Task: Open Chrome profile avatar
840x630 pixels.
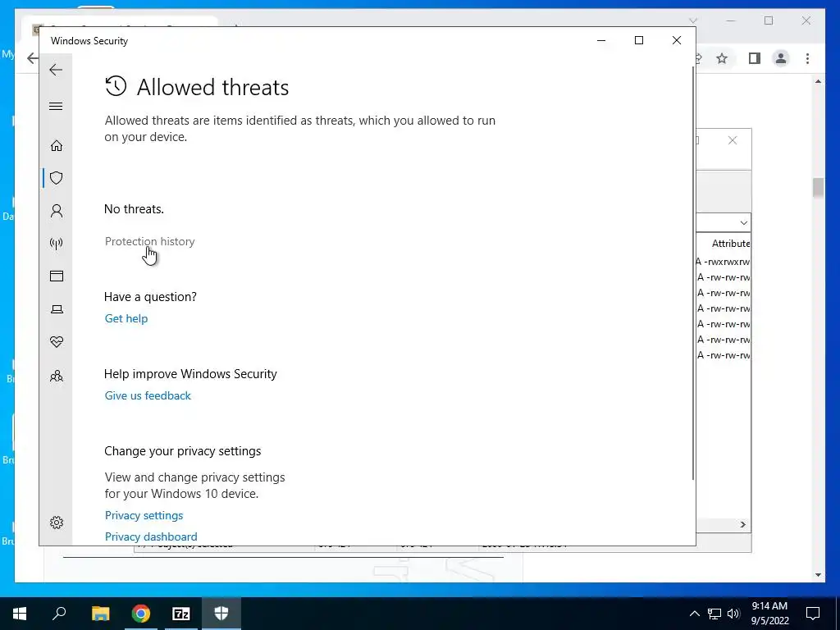Action: pos(781,58)
